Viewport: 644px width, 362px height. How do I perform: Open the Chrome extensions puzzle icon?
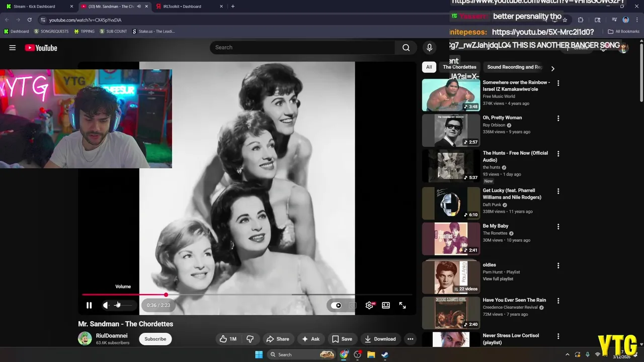pyautogui.click(x=581, y=20)
